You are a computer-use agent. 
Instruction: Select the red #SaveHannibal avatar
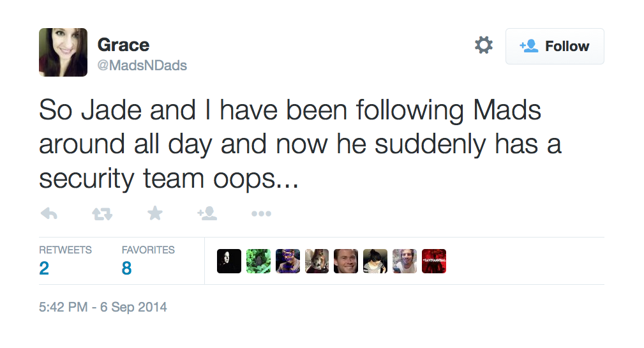pos(434,261)
